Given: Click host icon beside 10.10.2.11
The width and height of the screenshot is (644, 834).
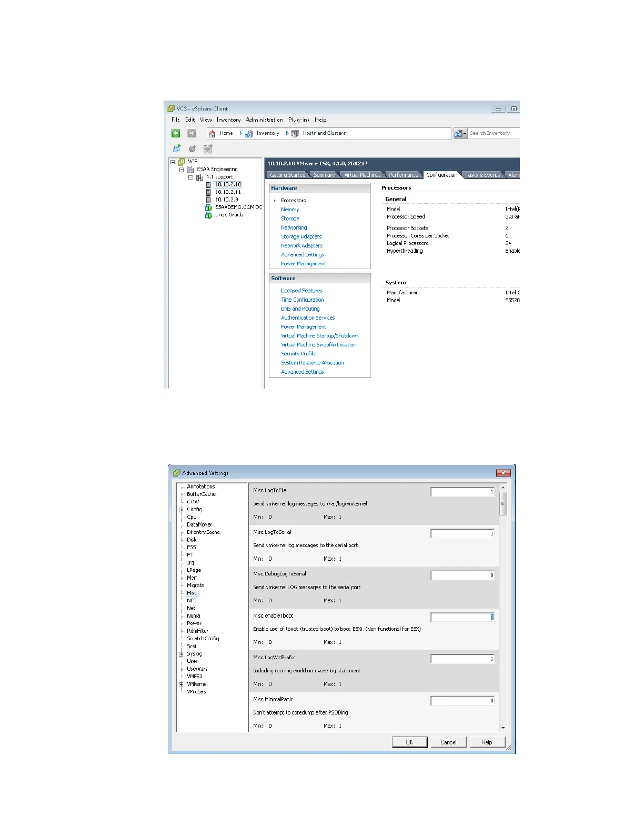Looking at the screenshot, I should point(208,192).
